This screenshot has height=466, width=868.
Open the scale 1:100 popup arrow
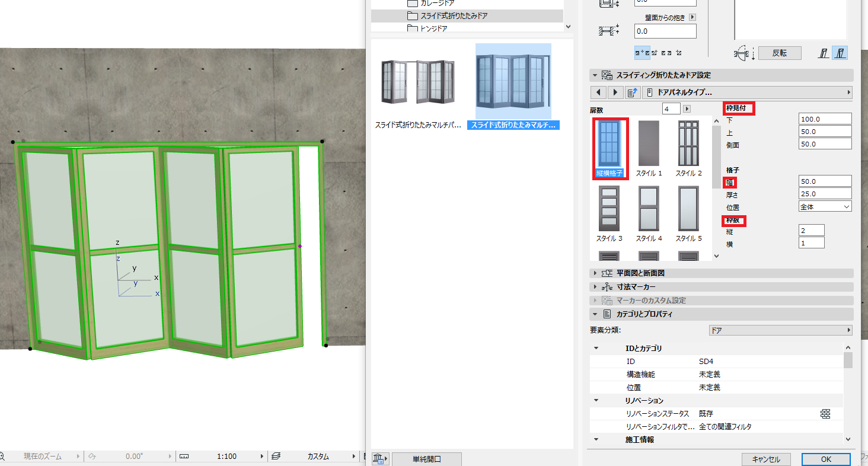(x=263, y=457)
